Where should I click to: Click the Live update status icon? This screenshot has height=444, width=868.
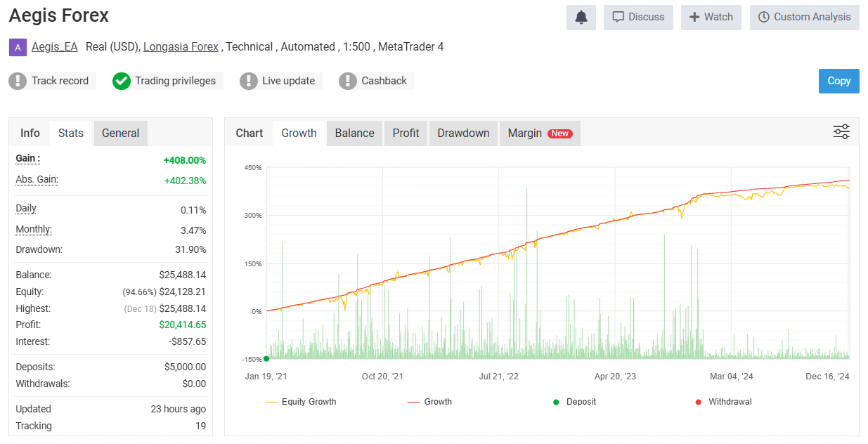click(249, 81)
